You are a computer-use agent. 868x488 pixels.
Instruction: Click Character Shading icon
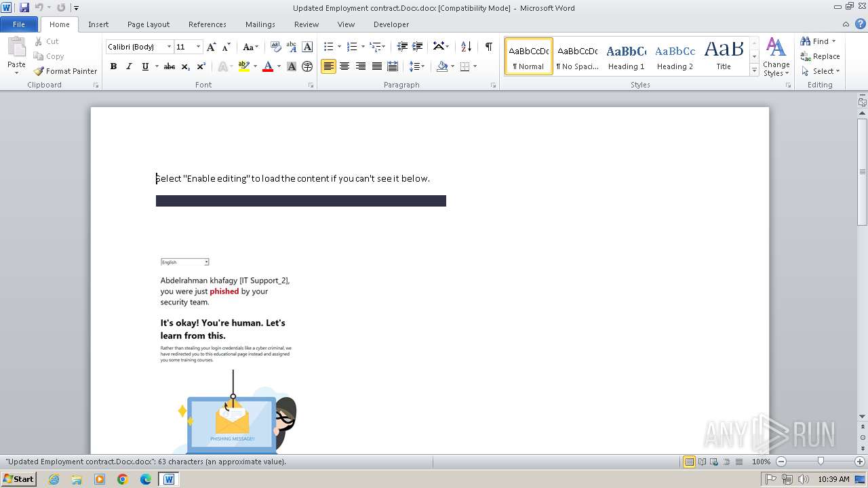click(292, 66)
